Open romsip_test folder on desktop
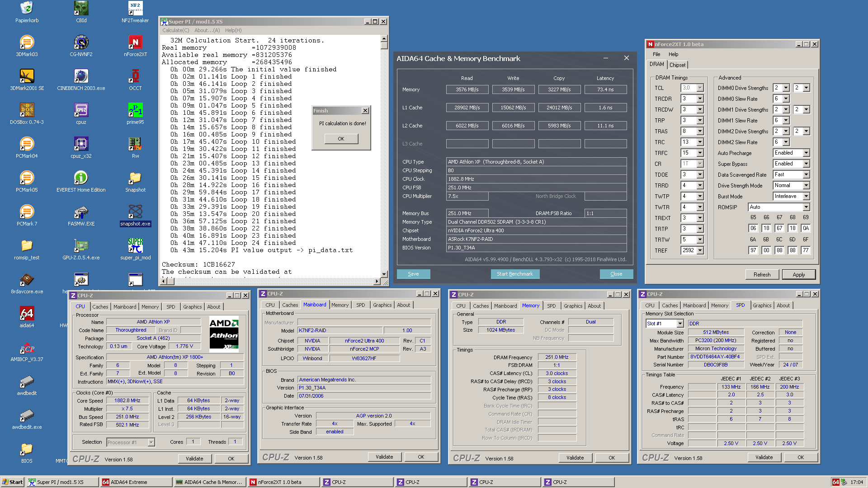868x488 pixels. coord(27,249)
